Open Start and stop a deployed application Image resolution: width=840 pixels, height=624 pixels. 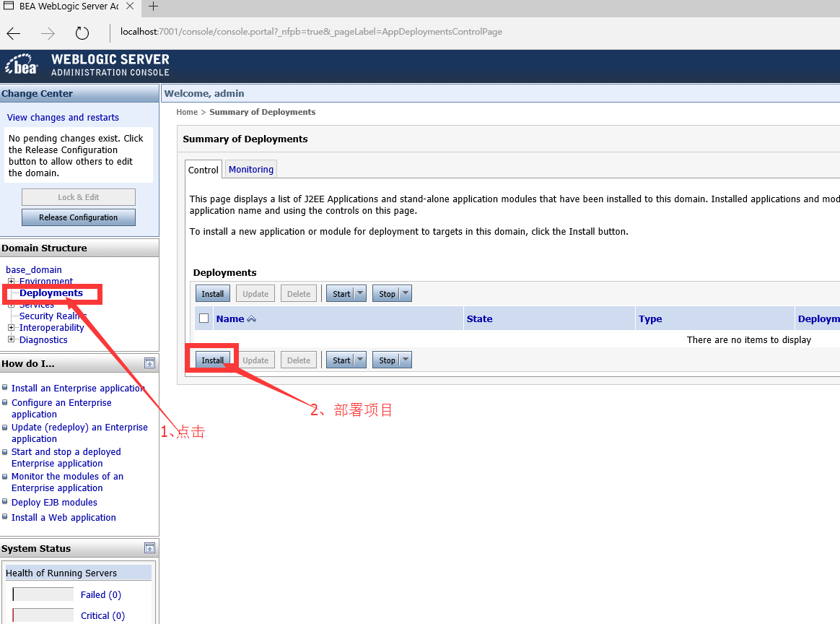66,457
